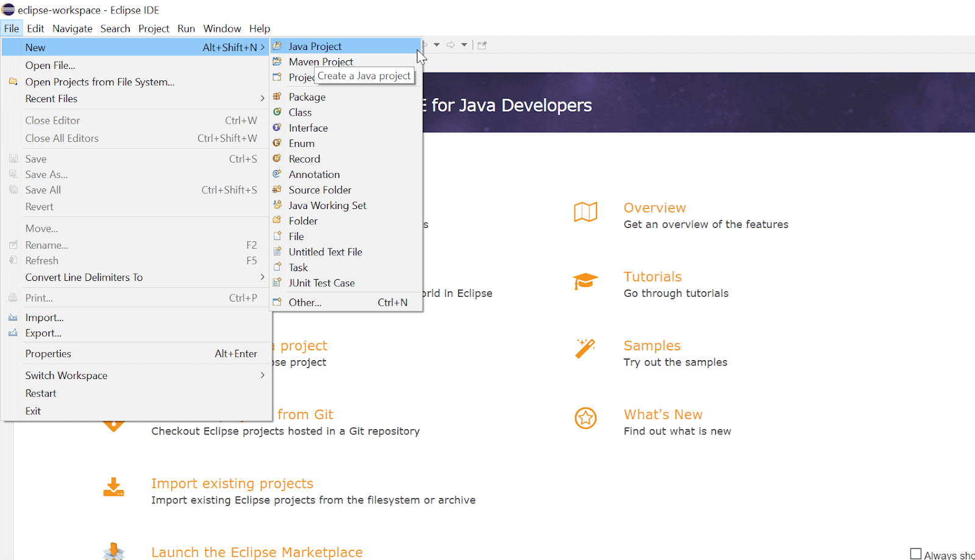975x560 pixels.
Task: Click the Samples magic wand icon
Action: coord(586,349)
